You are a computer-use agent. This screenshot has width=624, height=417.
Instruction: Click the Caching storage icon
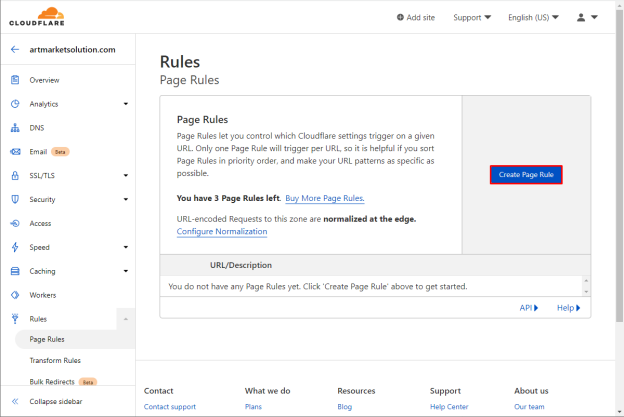[15, 271]
